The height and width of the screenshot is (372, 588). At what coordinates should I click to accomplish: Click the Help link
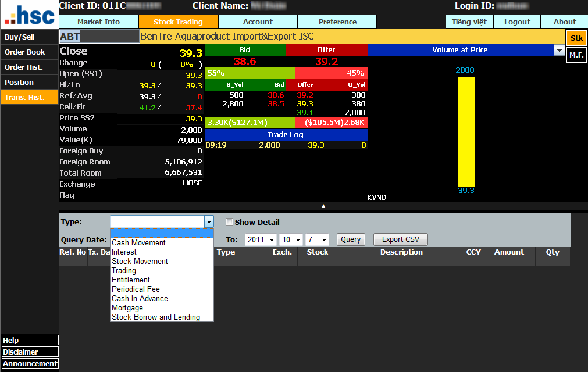click(x=30, y=340)
